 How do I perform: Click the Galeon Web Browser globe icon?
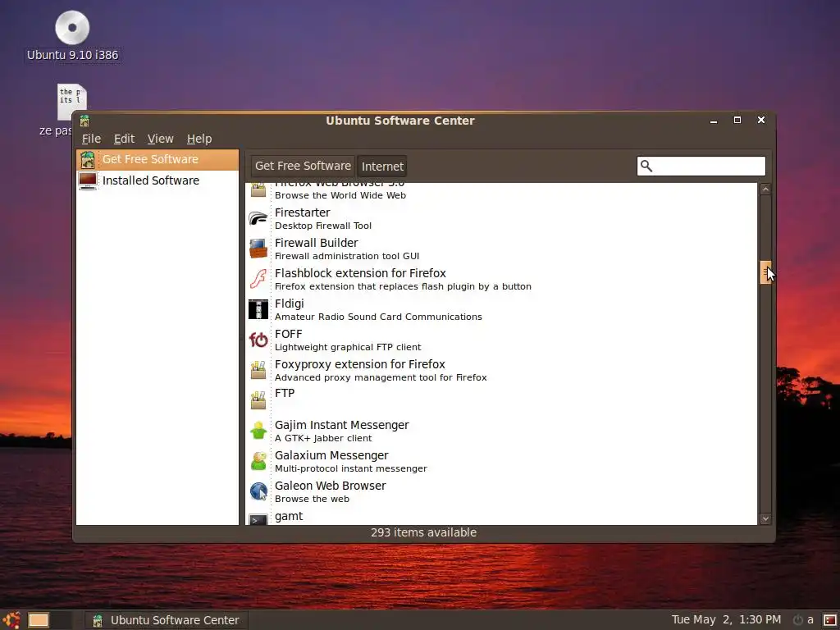pyautogui.click(x=258, y=492)
